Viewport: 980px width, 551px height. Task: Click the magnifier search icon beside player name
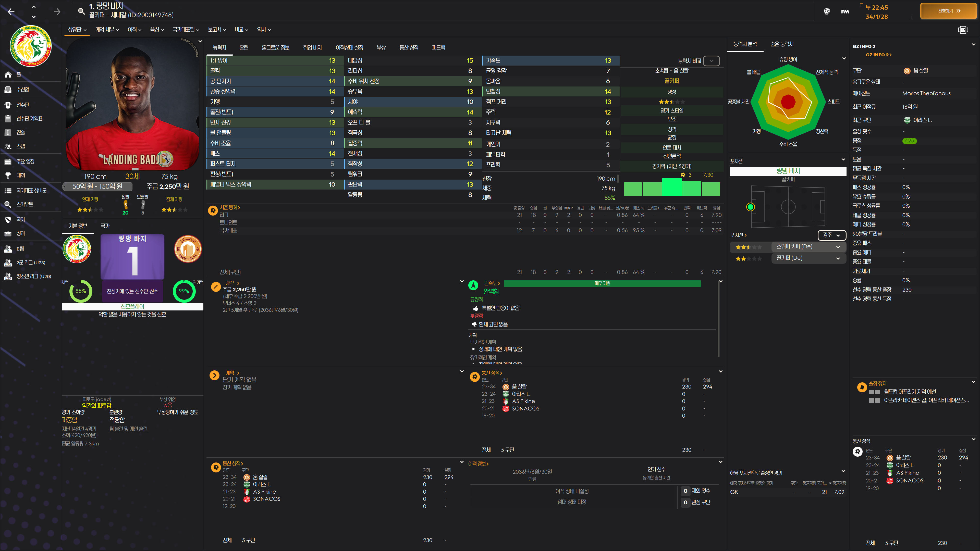coord(81,11)
